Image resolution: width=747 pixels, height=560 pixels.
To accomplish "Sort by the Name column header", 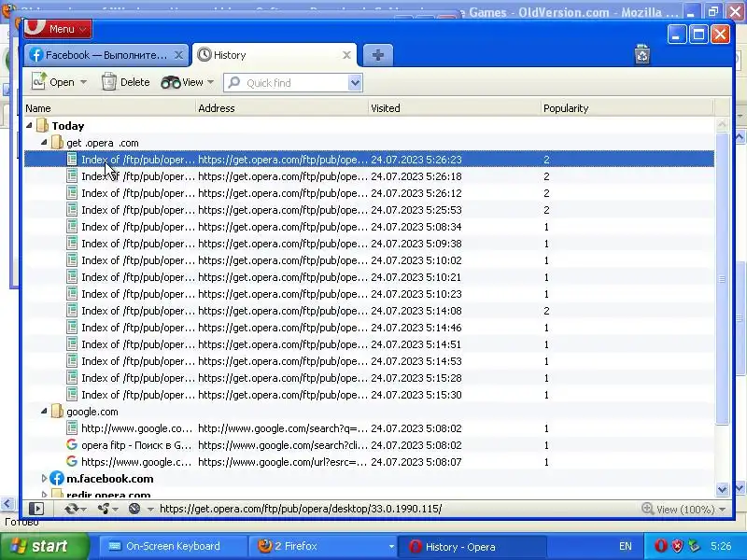I will point(109,108).
